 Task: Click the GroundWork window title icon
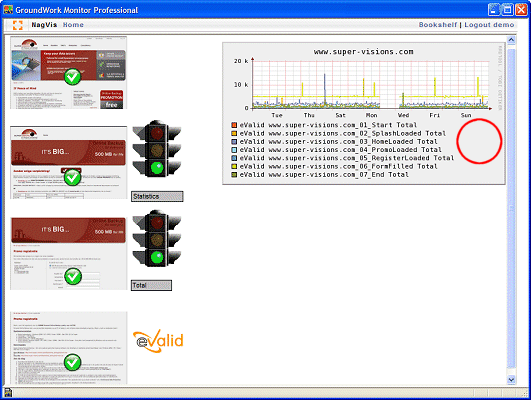tap(8, 9)
